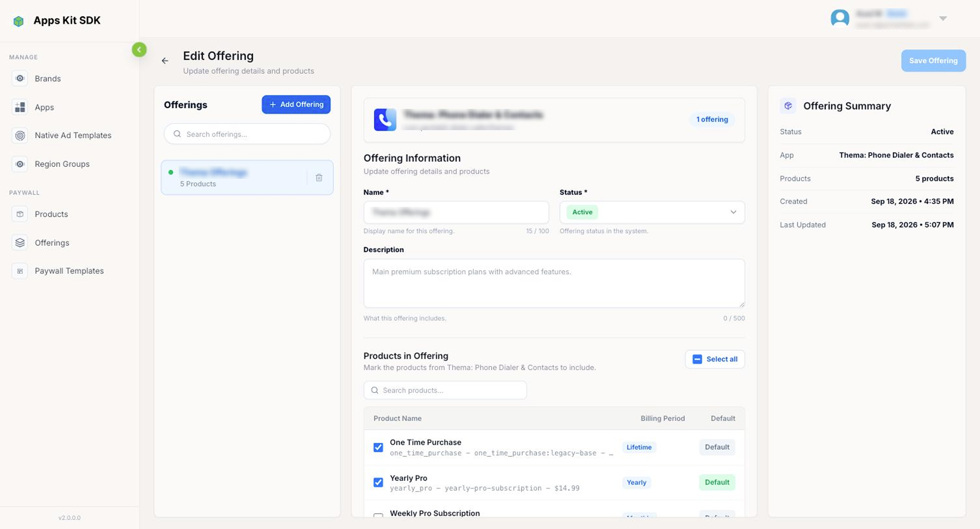Toggle the green Default badge for Yearly Pro

[717, 482]
